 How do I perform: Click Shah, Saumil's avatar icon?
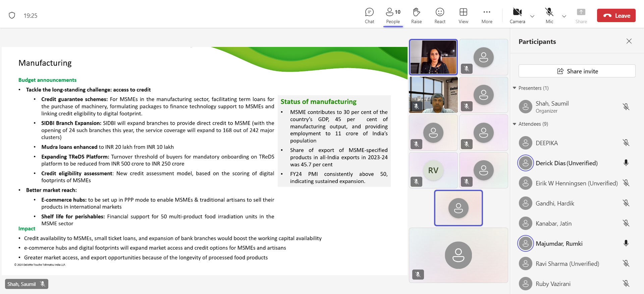[526, 107]
